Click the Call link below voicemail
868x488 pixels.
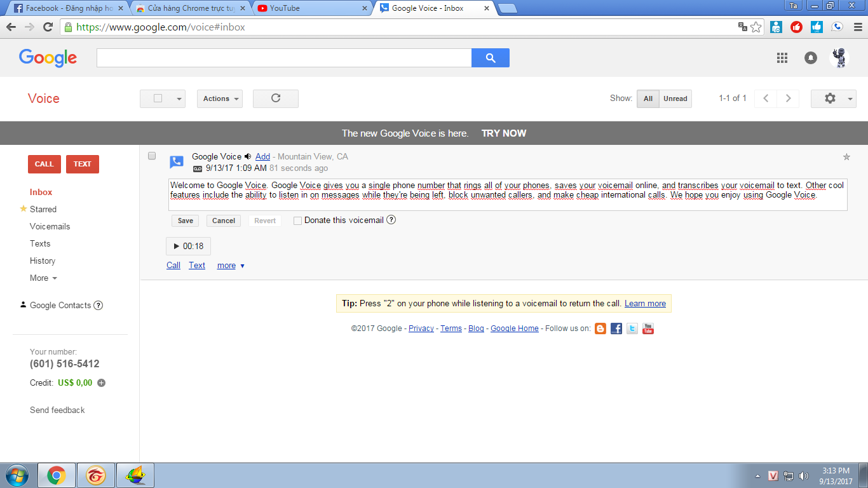tap(173, 266)
